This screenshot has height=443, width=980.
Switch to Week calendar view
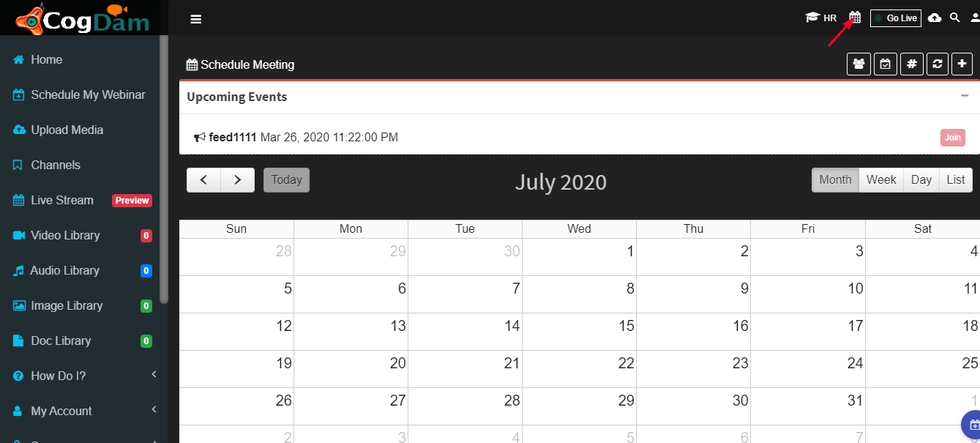point(881,180)
